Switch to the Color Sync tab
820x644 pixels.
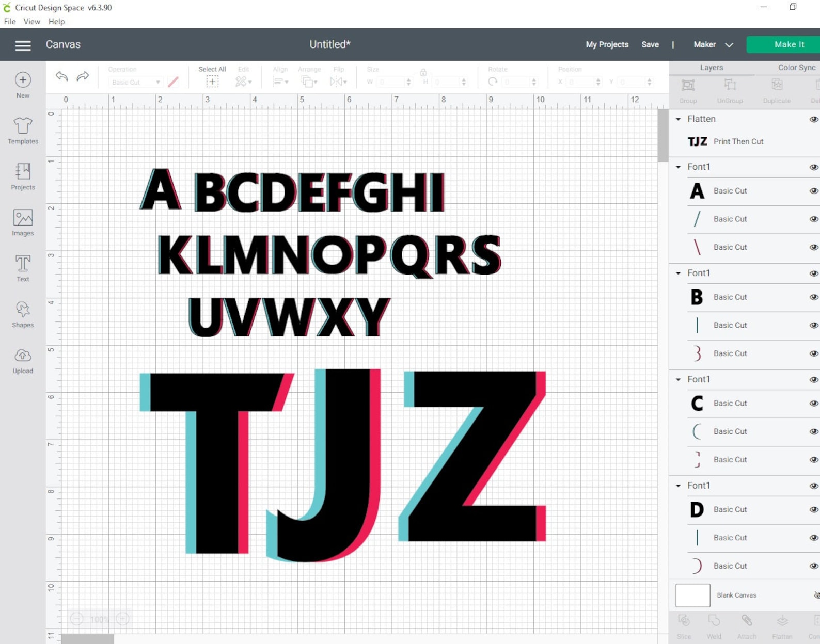[796, 68]
